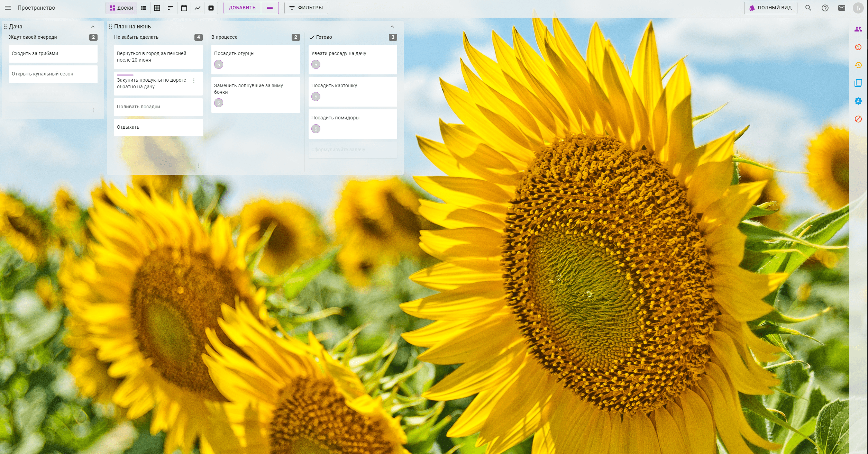Open the three-dot menu below Не забыть сделать
The height and width of the screenshot is (454, 868).
pos(199,166)
